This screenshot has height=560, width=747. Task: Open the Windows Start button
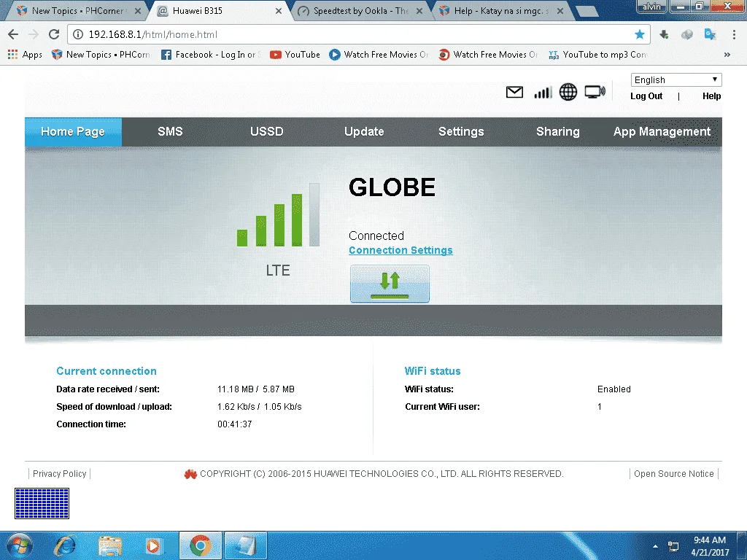pyautogui.click(x=20, y=545)
